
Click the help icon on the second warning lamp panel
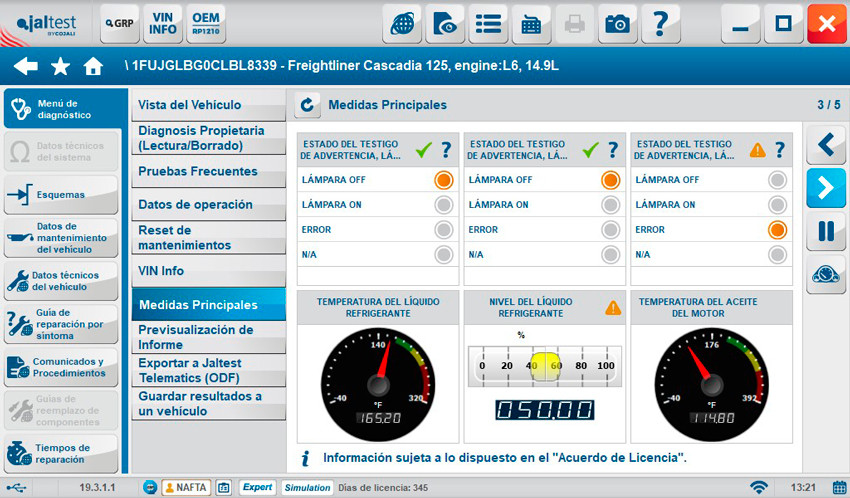pos(613,150)
